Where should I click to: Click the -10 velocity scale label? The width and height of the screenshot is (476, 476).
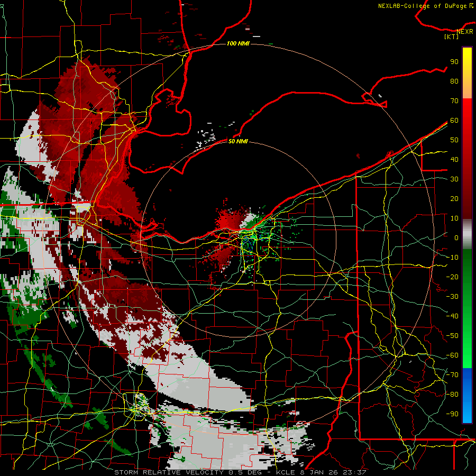[452, 258]
